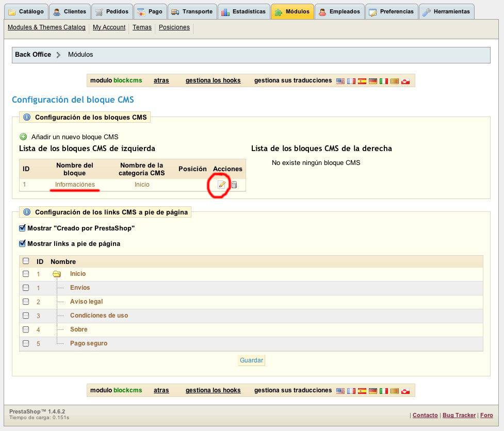The height and width of the screenshot is (431, 504).
Task: Toggle Mostrar links a pie de página
Action: (x=22, y=243)
